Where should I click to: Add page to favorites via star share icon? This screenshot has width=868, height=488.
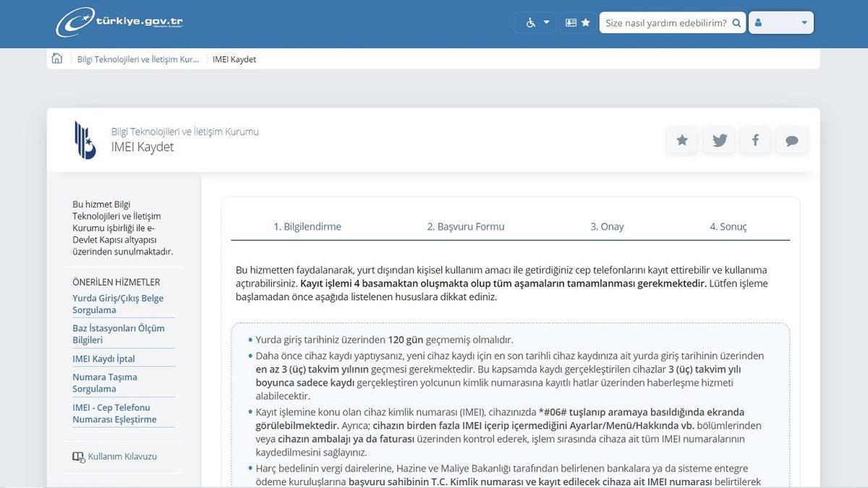click(681, 140)
